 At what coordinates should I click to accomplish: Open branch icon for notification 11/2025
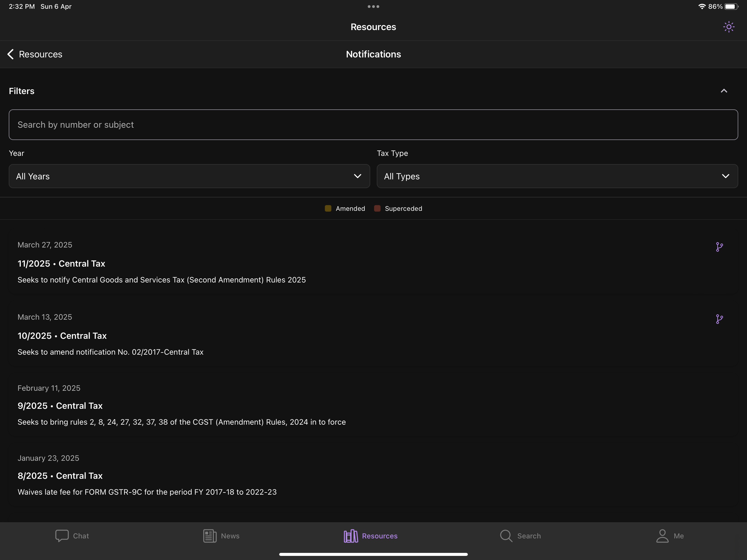pyautogui.click(x=719, y=247)
